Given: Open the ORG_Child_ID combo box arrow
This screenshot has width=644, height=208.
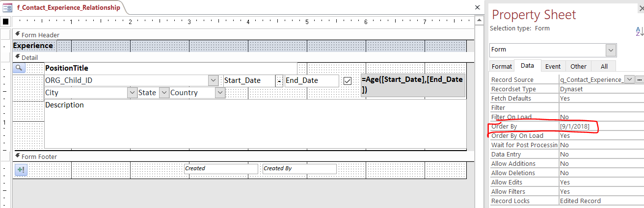Looking at the screenshot, I should 213,80.
